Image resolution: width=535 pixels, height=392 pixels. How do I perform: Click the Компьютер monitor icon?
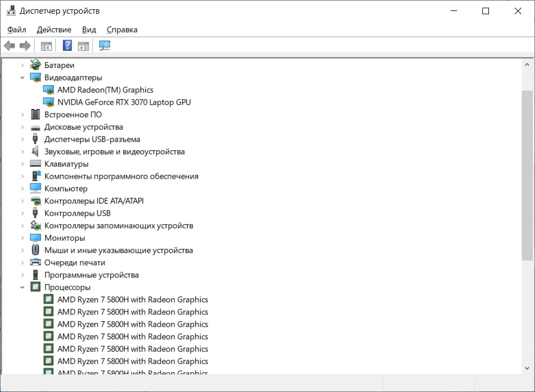click(35, 188)
